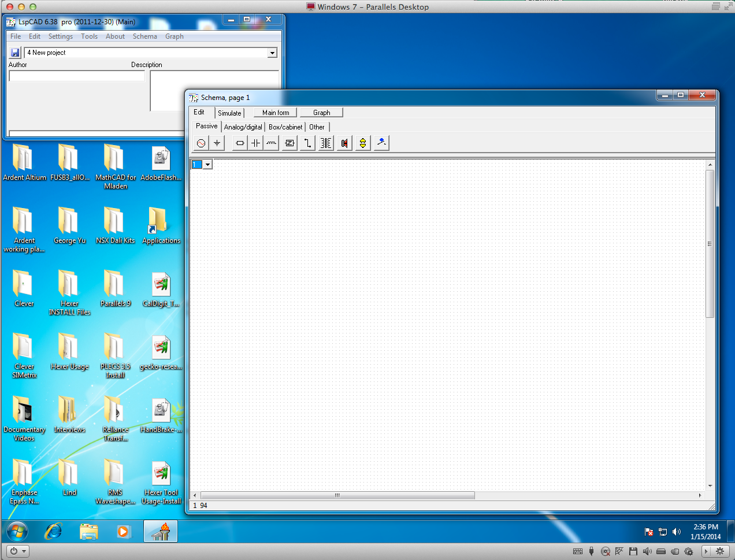Select the Parallels 9 desktop folder

coord(116,288)
